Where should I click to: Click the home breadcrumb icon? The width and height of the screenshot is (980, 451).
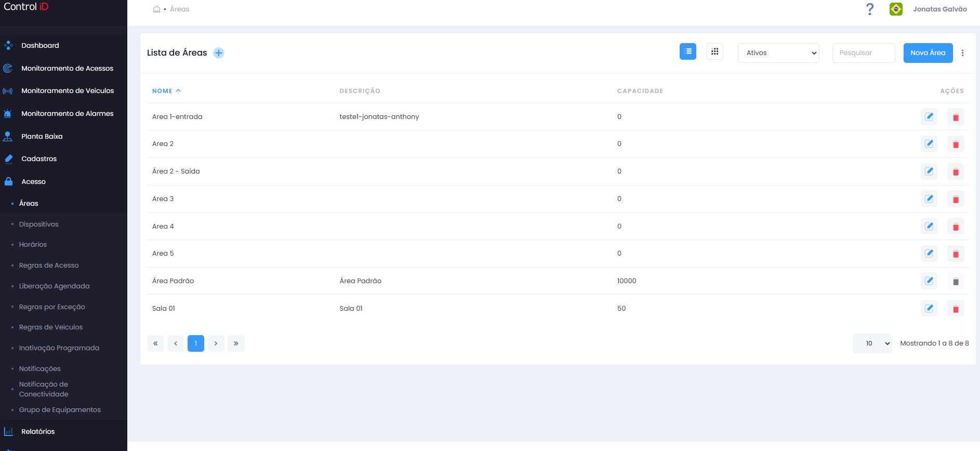pos(156,9)
